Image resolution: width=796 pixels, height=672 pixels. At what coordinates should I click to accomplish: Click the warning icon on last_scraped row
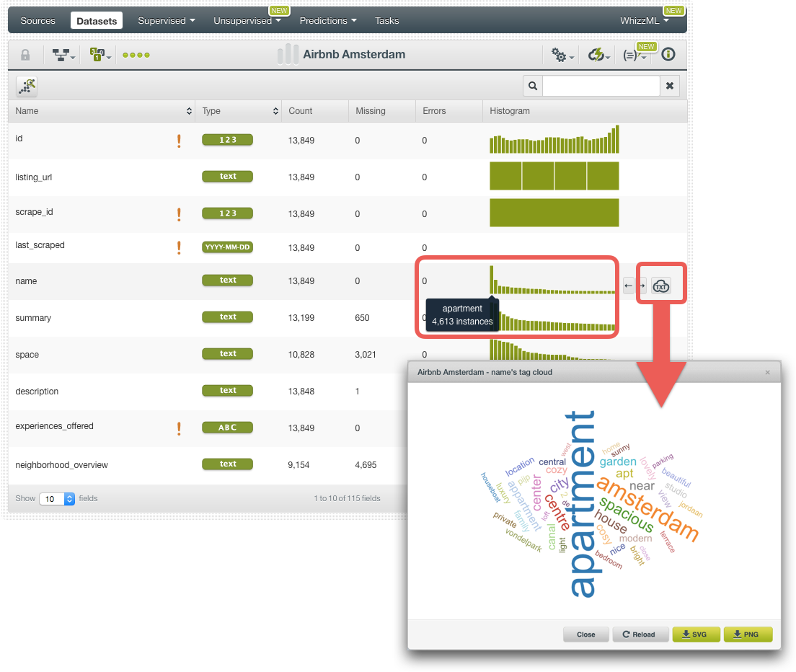click(179, 248)
